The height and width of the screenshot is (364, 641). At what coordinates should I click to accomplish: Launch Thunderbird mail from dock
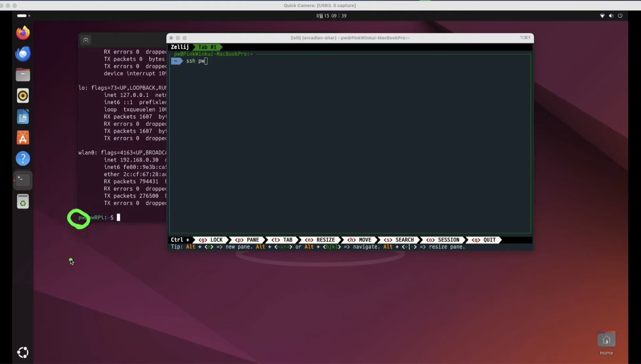(x=23, y=54)
